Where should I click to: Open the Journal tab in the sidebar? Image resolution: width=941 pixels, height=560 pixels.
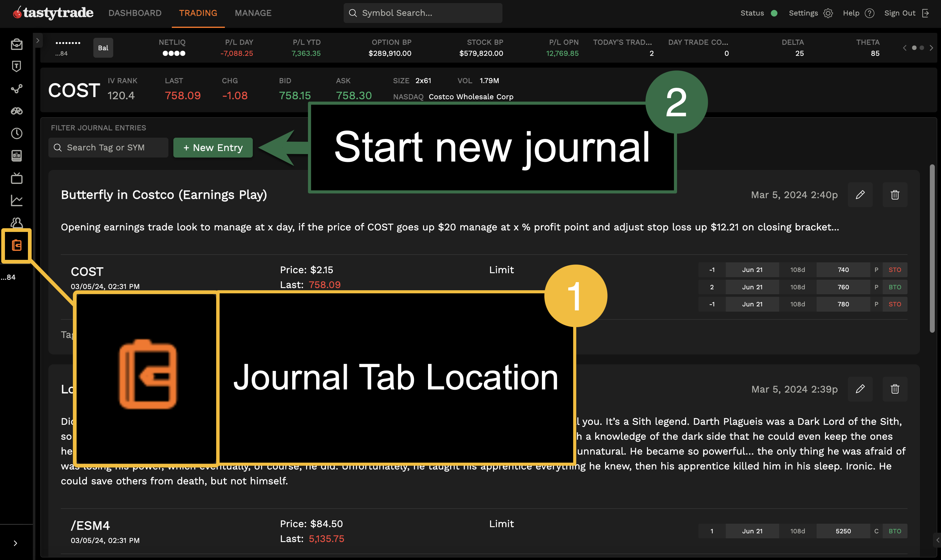[x=16, y=246]
